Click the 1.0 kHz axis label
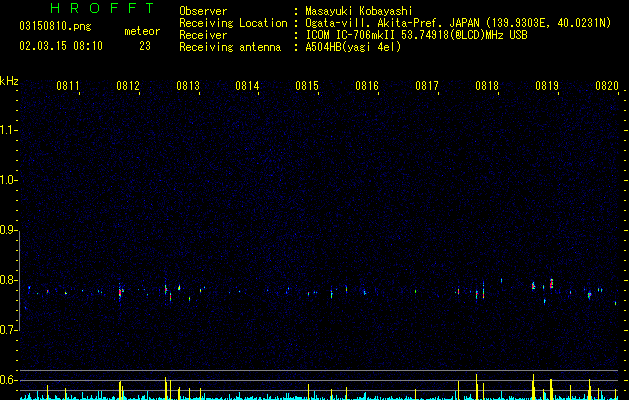The image size is (629, 400). click(8, 180)
